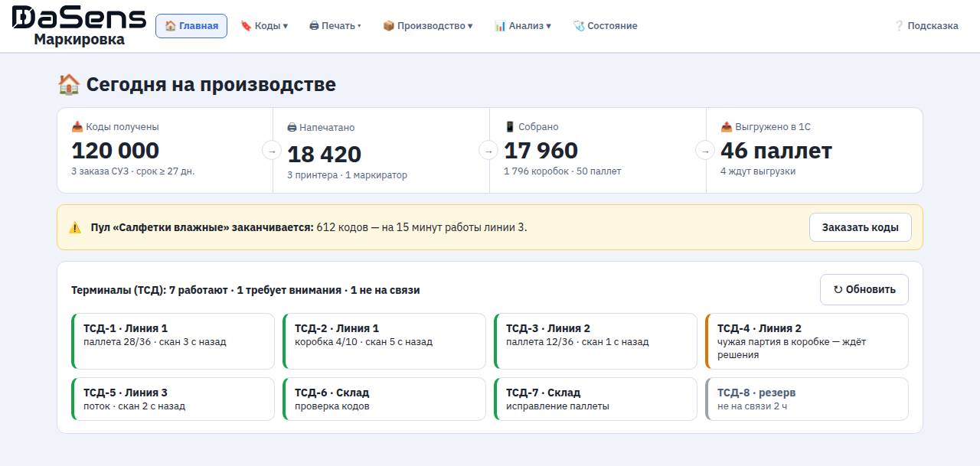Open the 'ТСД-6 · Склад' terminal card
Viewport: 980px width, 466px height.
(384, 399)
